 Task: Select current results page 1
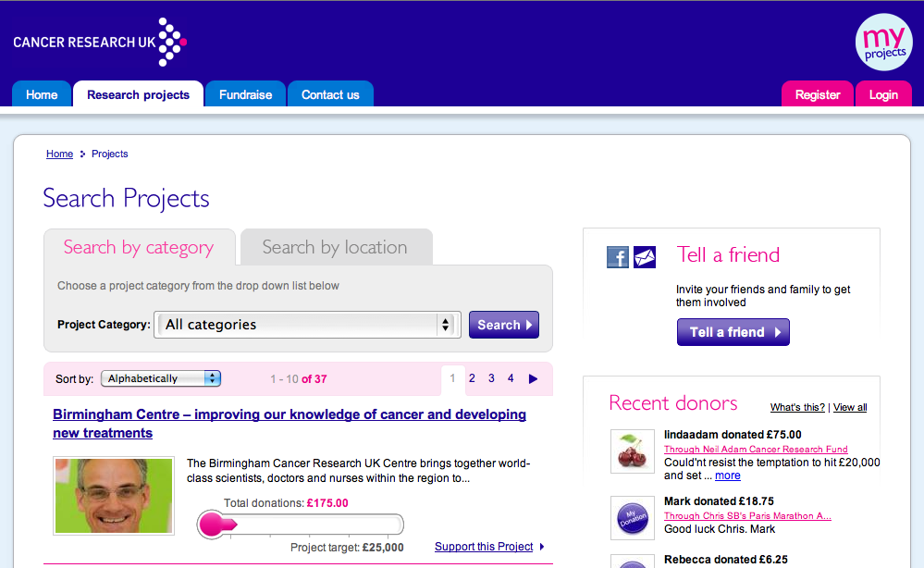(x=452, y=378)
